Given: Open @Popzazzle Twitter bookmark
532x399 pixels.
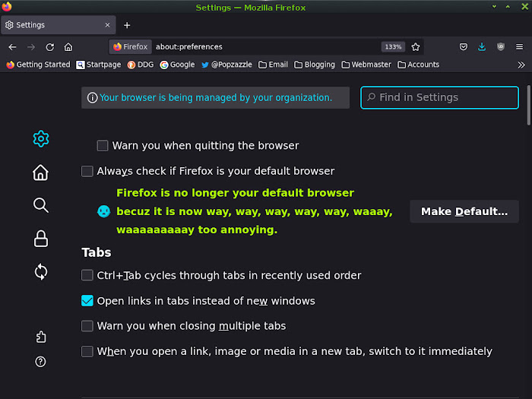Looking at the screenshot, I should tap(226, 65).
